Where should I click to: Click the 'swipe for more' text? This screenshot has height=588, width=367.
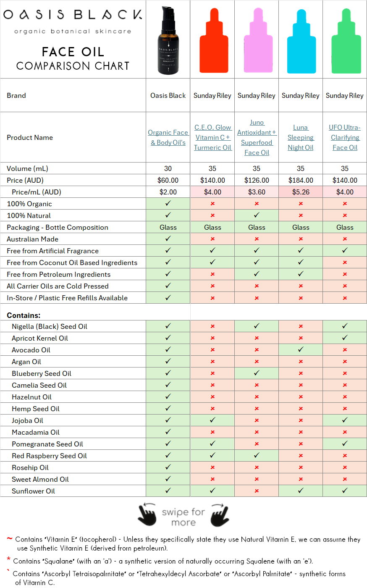coord(183,517)
